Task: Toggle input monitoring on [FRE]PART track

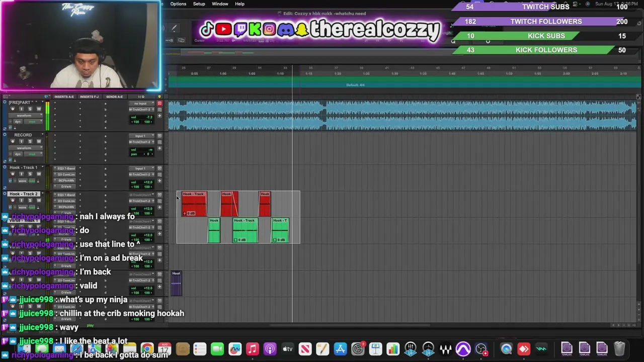Action: (x=21, y=109)
